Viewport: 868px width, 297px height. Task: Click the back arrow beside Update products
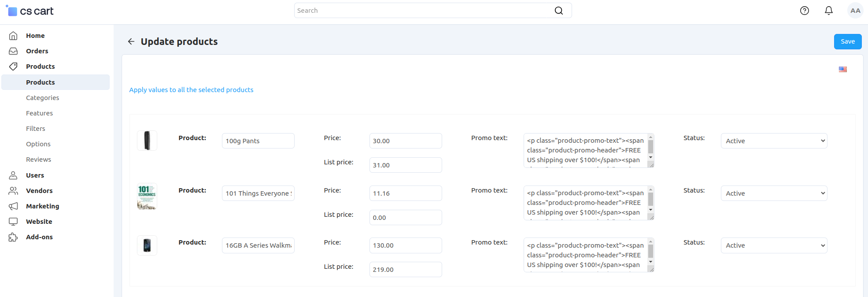point(131,41)
